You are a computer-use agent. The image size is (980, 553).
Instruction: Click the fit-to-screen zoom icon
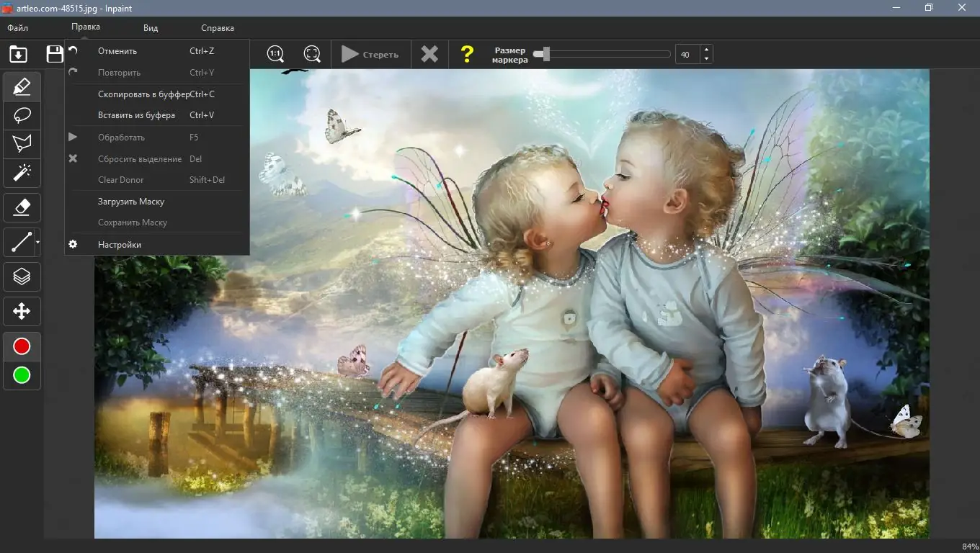[312, 53]
